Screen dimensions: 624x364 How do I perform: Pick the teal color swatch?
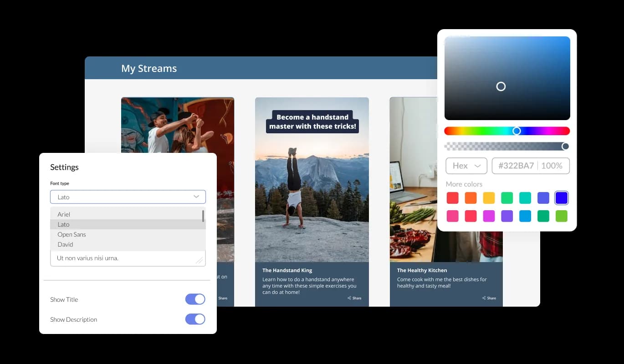tap(525, 198)
